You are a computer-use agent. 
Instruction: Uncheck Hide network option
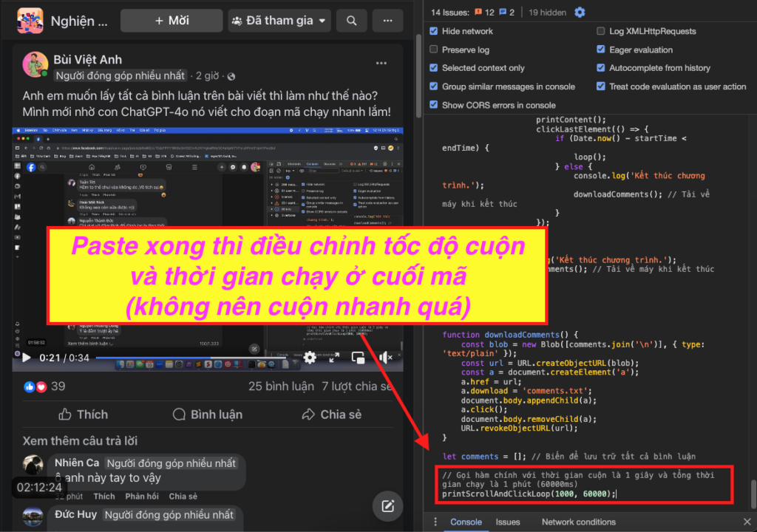[x=434, y=31]
